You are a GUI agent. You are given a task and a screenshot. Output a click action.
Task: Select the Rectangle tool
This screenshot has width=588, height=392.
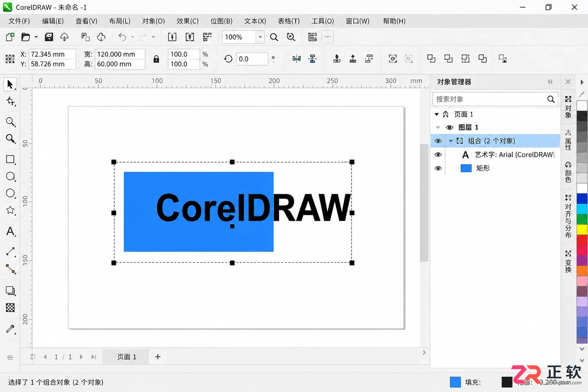[x=11, y=160]
